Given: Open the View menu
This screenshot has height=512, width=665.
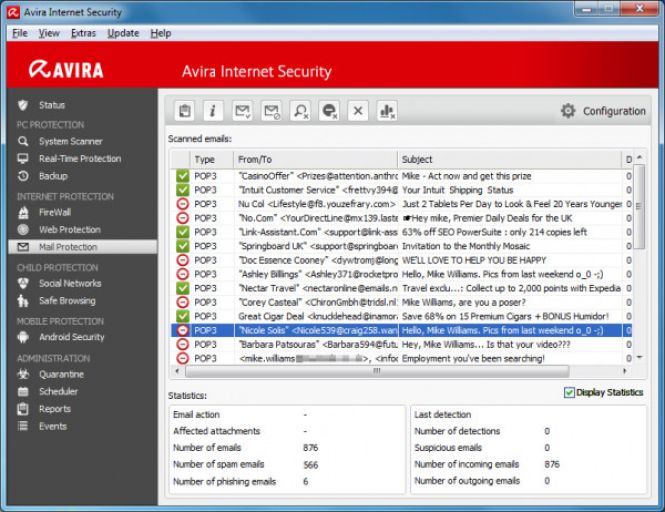Looking at the screenshot, I should [49, 33].
